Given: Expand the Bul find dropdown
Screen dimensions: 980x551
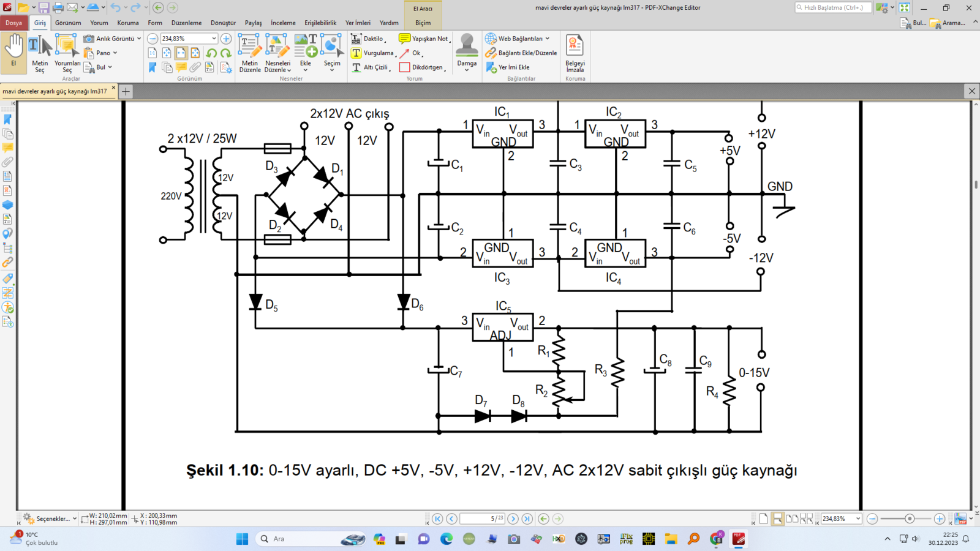Looking at the screenshot, I should click(110, 67).
